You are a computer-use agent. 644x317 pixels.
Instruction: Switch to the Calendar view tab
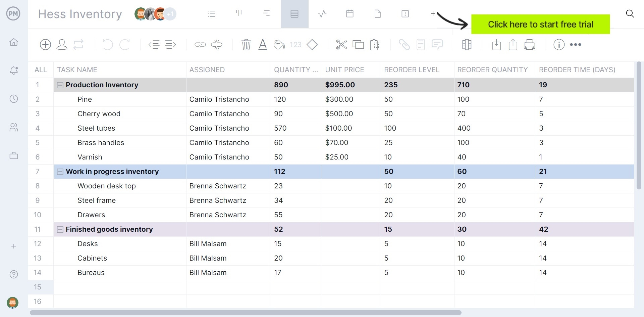[350, 14]
